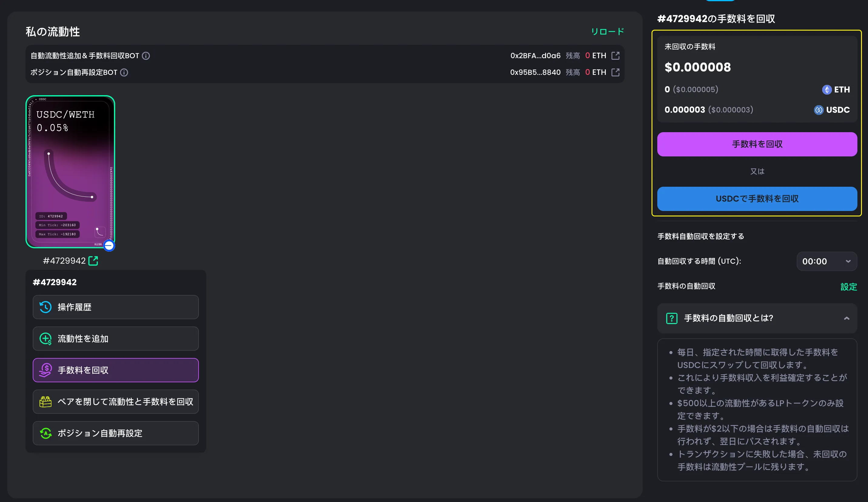Image resolution: width=868 pixels, height=502 pixels.
Task: Open 操作履歴 menu item
Action: coord(116,307)
